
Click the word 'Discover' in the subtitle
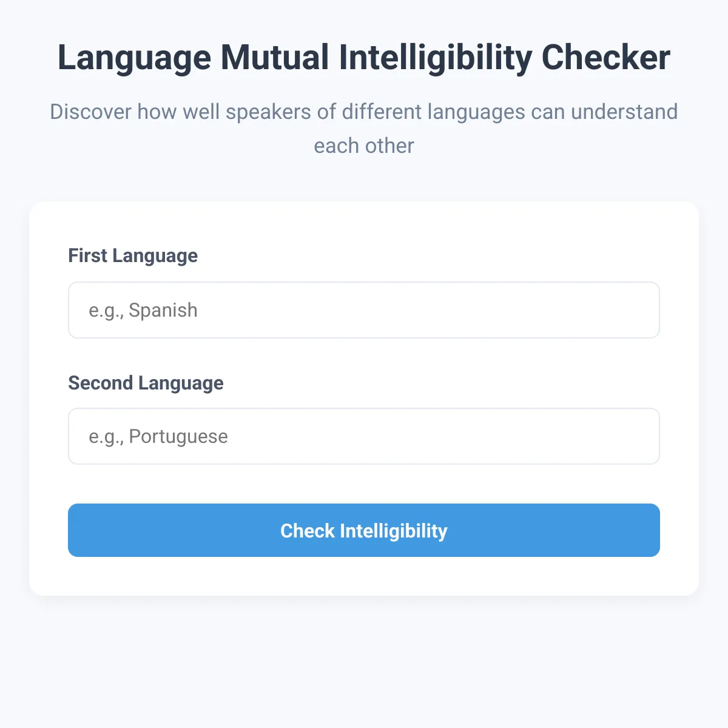[x=91, y=112]
